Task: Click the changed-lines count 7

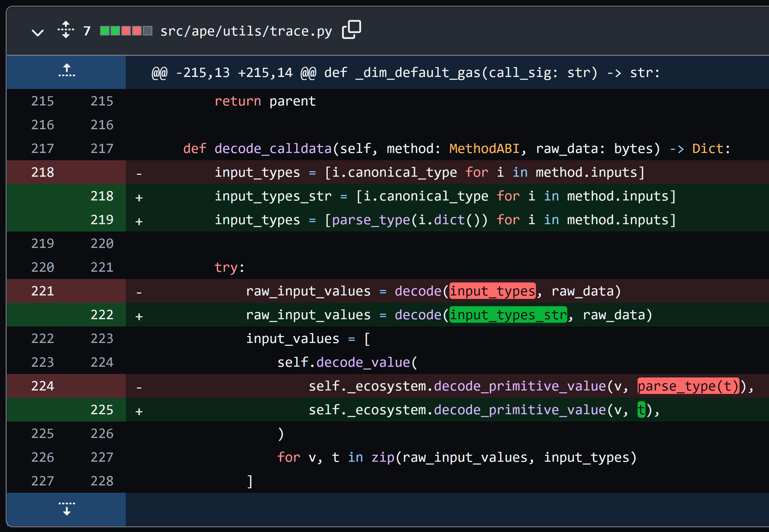Action: (87, 31)
